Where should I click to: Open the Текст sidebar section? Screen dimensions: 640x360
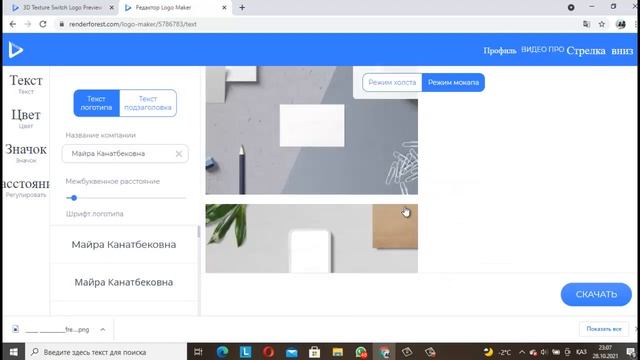tap(26, 84)
